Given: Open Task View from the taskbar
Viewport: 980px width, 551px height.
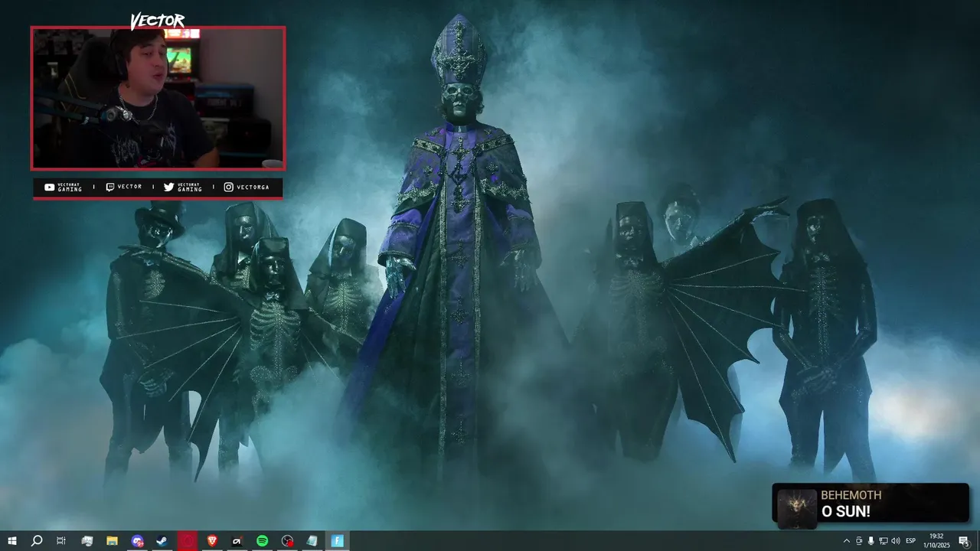Looking at the screenshot, I should coord(61,541).
